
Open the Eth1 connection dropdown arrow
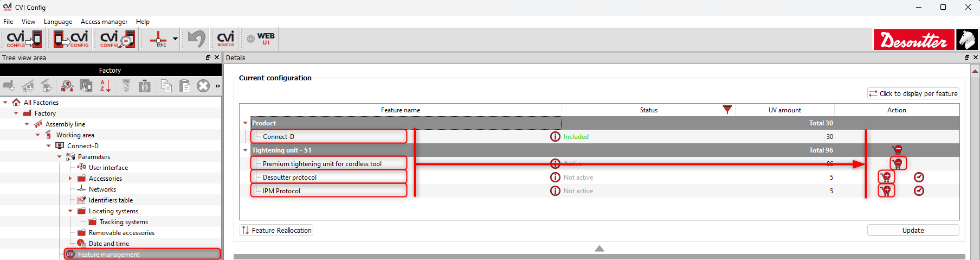[175, 39]
